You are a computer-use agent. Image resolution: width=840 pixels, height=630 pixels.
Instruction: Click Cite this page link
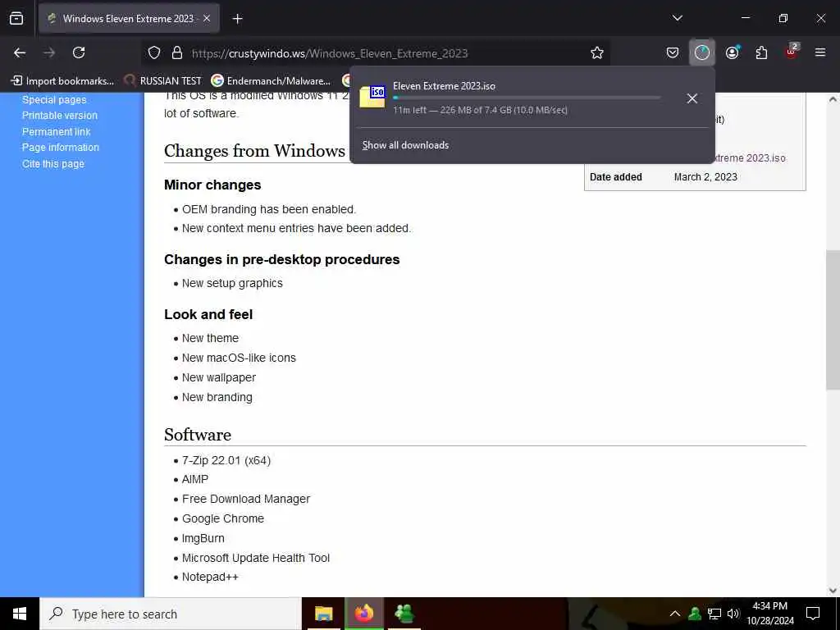point(53,164)
